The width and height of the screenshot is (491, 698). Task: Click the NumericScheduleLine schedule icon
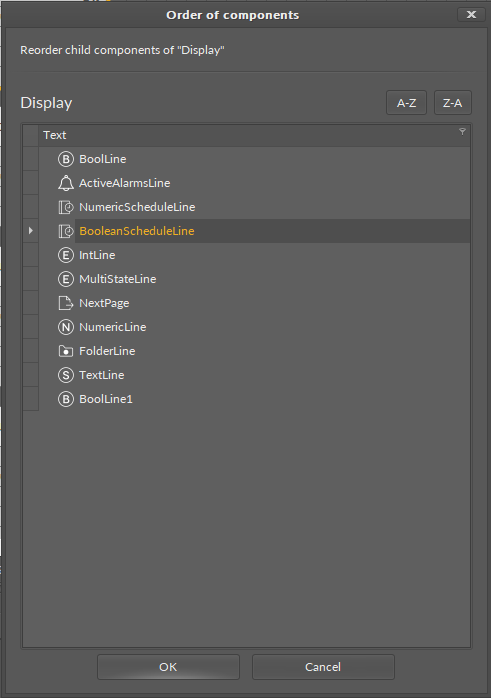tap(66, 207)
